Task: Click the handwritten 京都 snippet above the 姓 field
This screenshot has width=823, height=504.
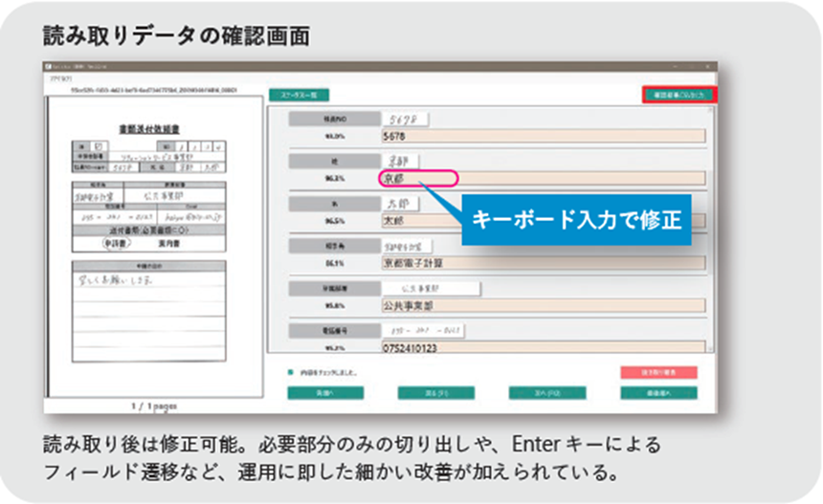Action: point(400,162)
